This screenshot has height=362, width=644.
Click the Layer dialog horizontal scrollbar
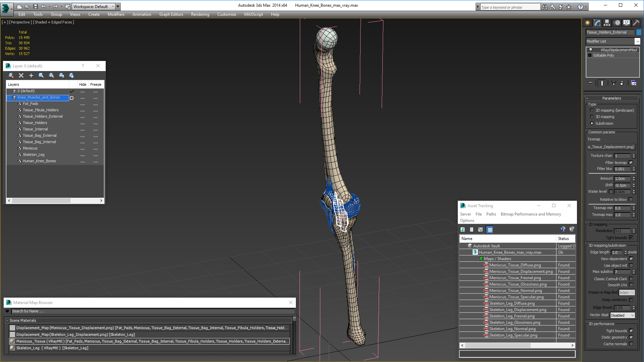(55, 200)
